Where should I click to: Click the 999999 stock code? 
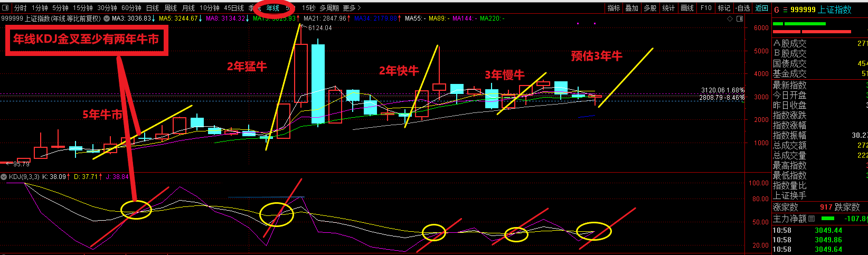pyautogui.click(x=803, y=10)
